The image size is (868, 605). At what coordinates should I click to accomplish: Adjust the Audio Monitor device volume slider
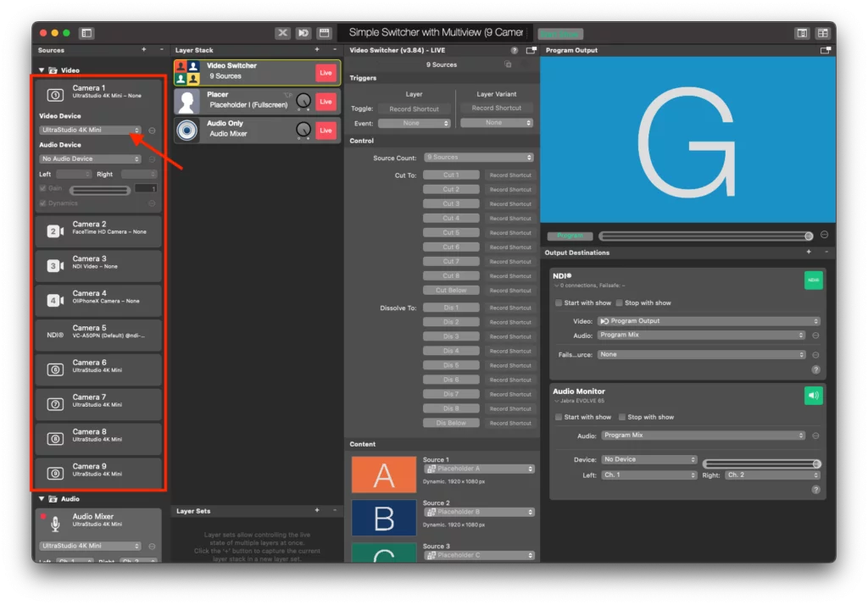pos(762,463)
